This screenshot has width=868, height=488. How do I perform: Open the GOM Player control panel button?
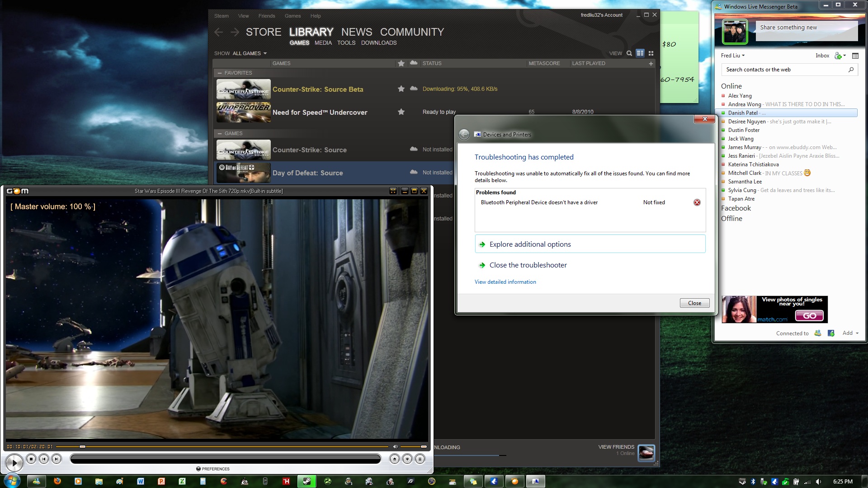click(x=407, y=459)
